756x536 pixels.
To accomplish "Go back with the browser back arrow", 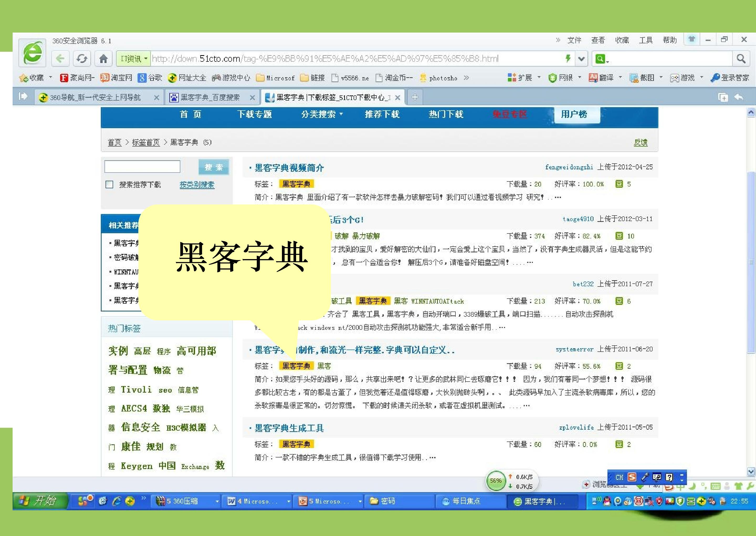I will (x=60, y=59).
